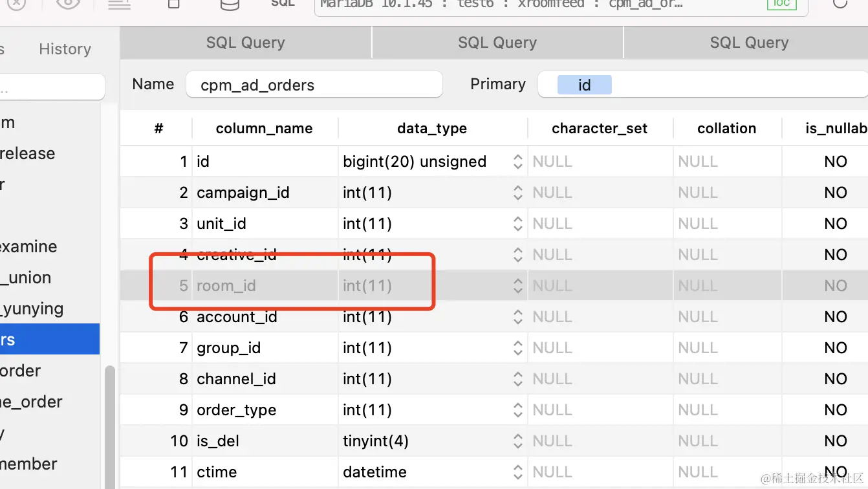
Task: Click the id token in Primary field
Action: [584, 85]
